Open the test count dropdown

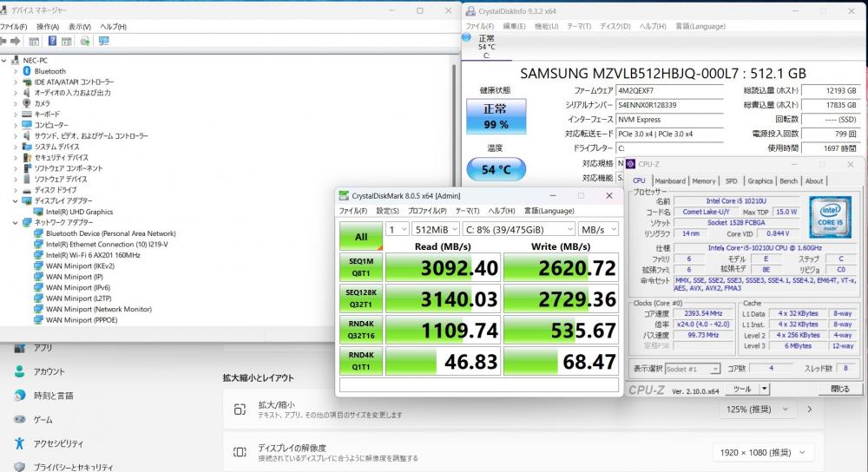(x=397, y=229)
